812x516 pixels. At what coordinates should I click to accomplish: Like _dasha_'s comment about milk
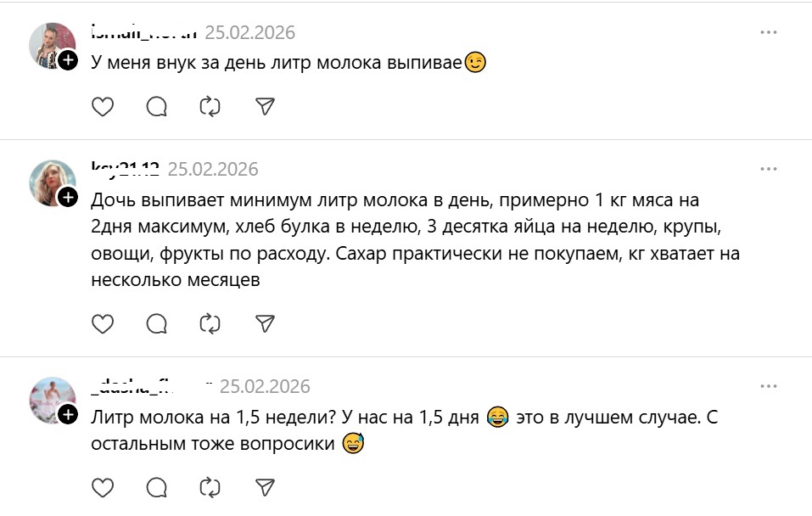point(102,489)
